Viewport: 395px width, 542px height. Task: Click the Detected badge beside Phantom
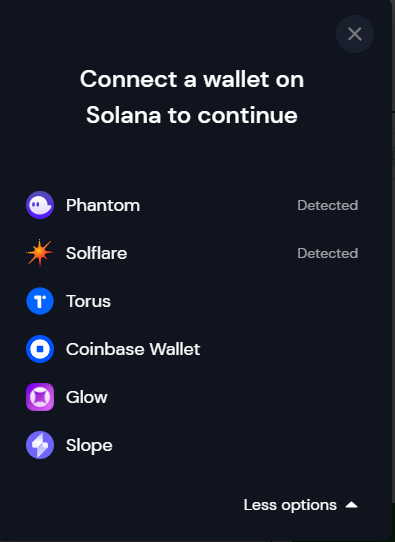tap(328, 205)
